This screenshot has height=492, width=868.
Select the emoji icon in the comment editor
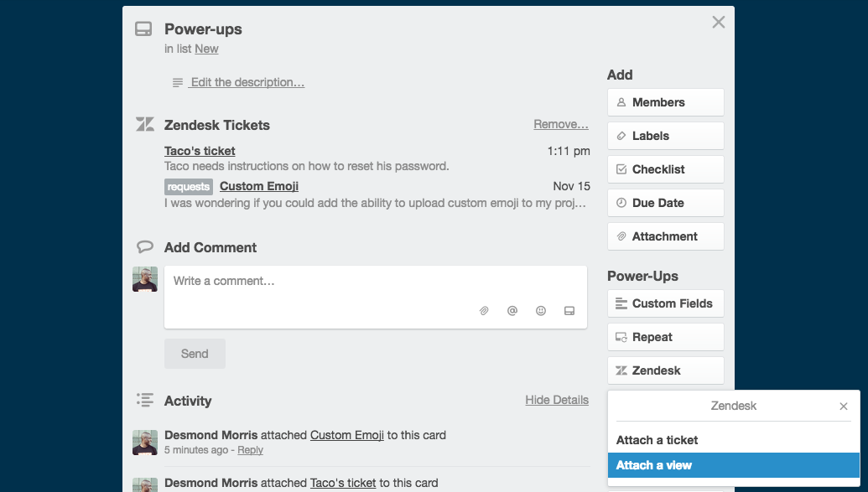[540, 310]
